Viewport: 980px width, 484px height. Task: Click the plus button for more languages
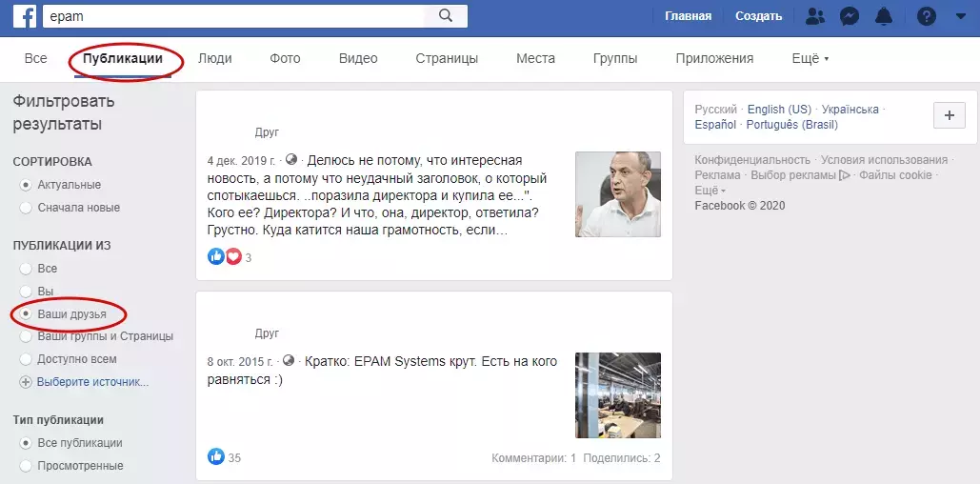(x=949, y=115)
